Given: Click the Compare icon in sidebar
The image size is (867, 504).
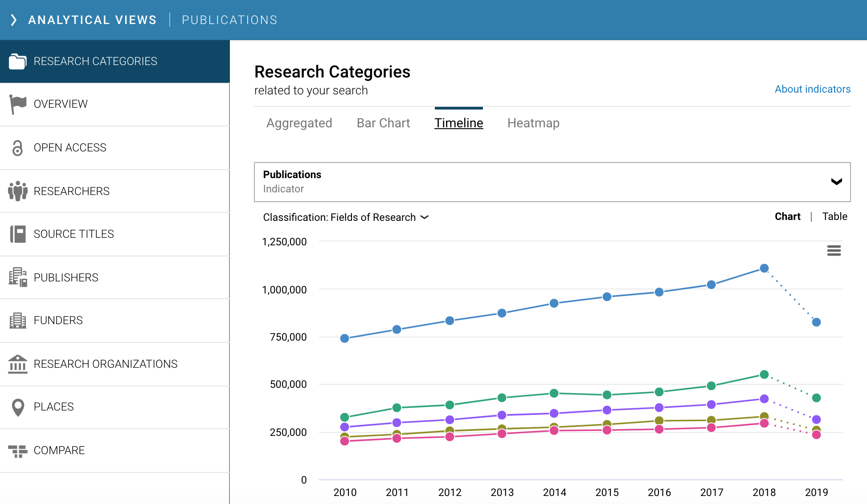Looking at the screenshot, I should click(17, 451).
